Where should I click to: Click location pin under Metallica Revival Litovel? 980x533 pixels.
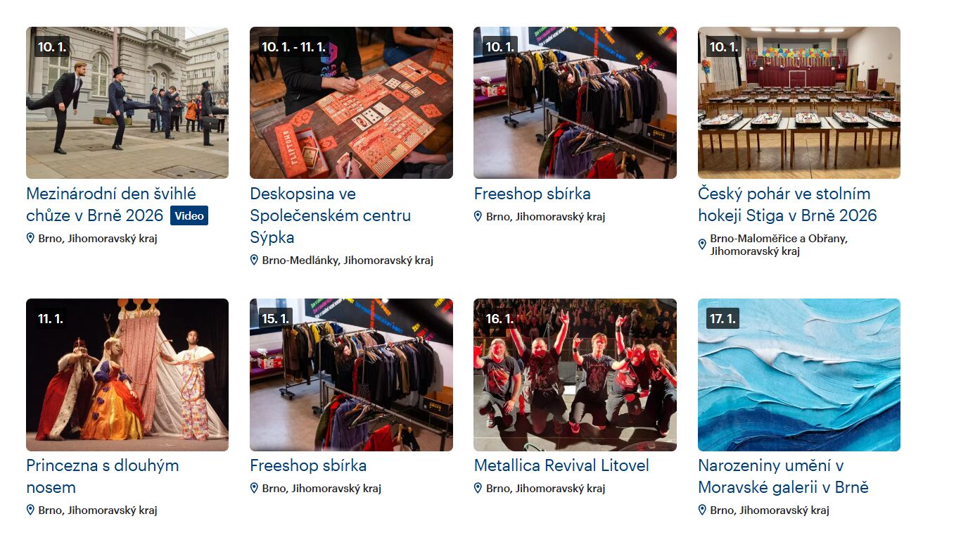click(478, 488)
